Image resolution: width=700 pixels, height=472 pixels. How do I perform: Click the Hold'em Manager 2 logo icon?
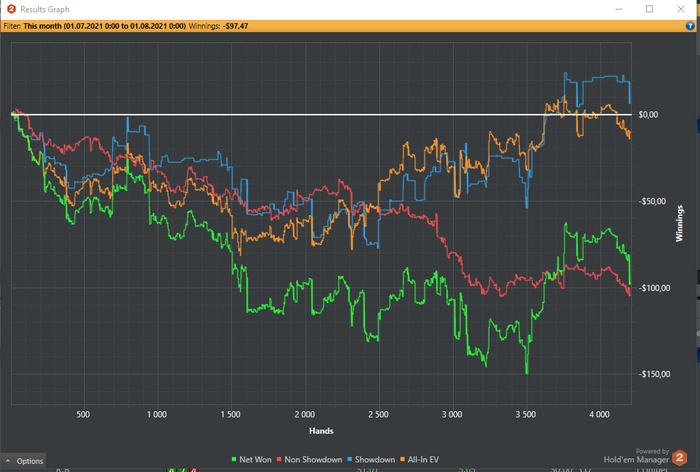(x=679, y=458)
